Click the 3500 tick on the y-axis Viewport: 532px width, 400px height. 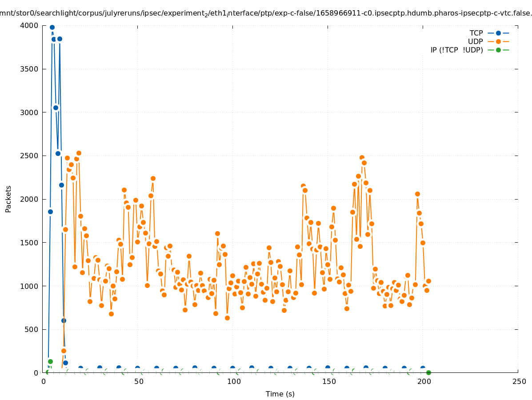[x=30, y=69]
